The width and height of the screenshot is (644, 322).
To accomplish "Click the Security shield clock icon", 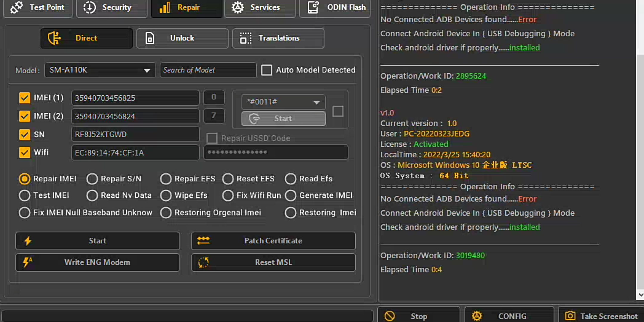I will coord(89,7).
